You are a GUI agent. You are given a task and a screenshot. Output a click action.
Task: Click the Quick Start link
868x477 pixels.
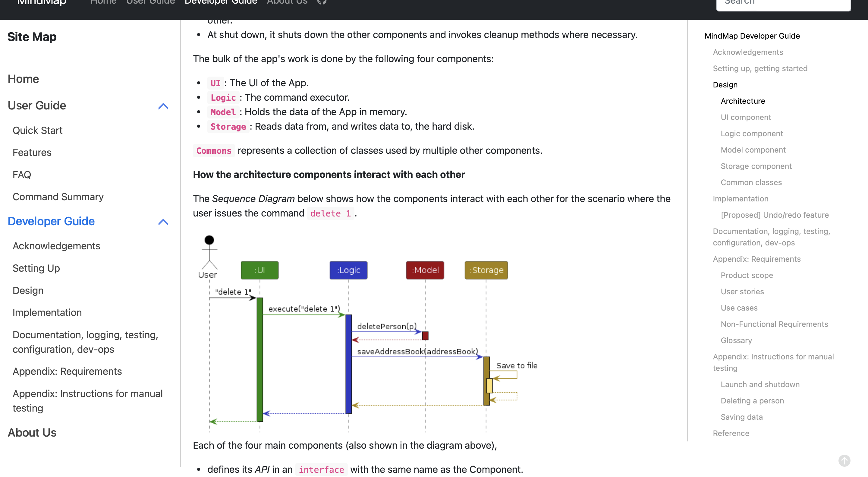tap(38, 131)
